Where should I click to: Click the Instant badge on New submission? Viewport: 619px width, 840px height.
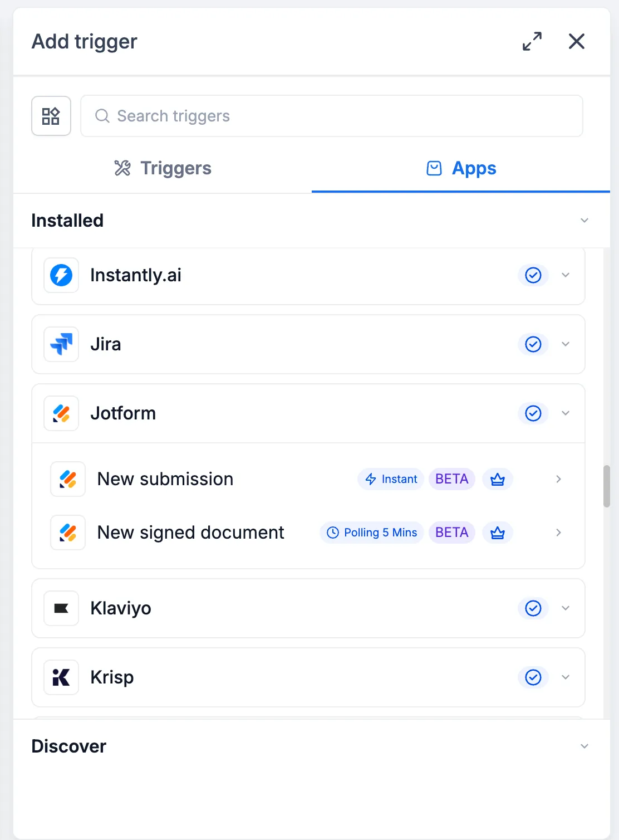tap(391, 479)
